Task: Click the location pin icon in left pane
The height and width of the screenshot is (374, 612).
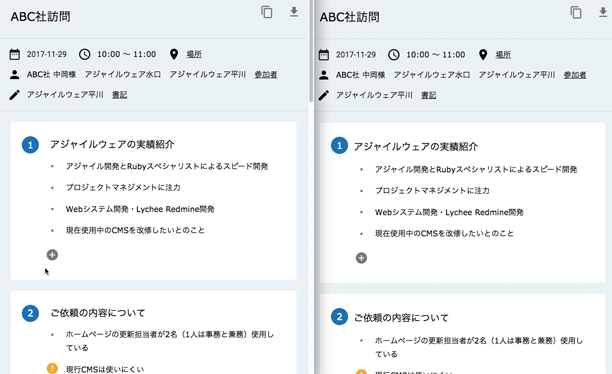Action: pos(174,54)
